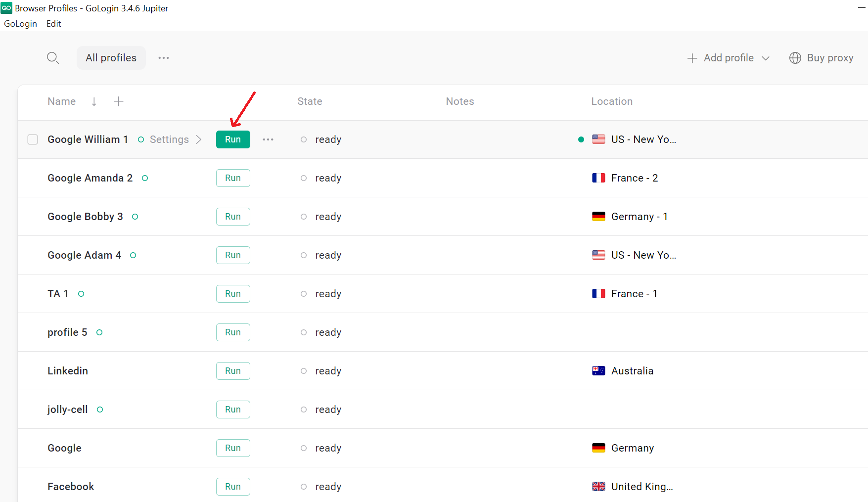
Task: Click the Notes column header
Action: click(x=460, y=101)
